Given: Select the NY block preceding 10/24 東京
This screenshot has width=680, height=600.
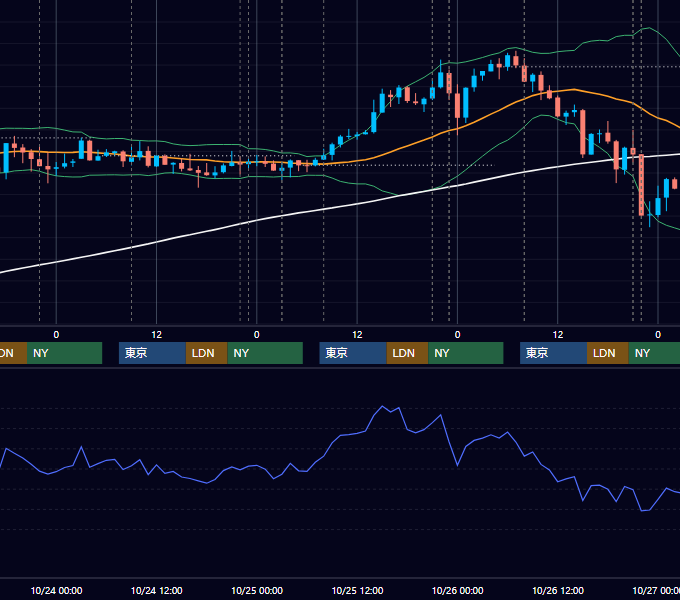Looking at the screenshot, I should point(64,353).
